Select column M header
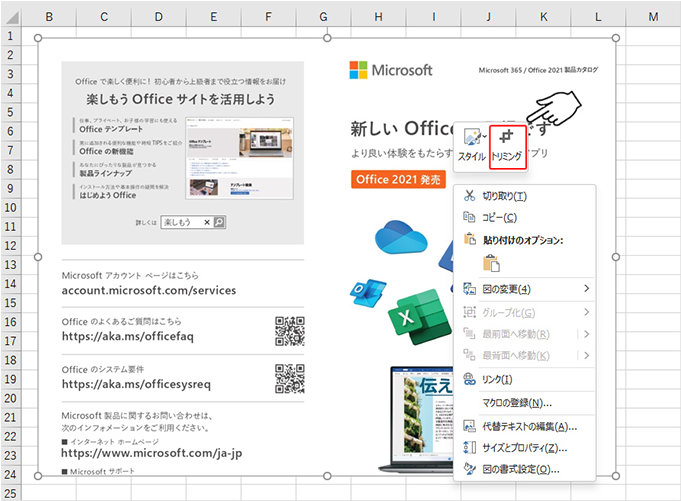Viewport: 681px width, 501px height. pos(653,17)
